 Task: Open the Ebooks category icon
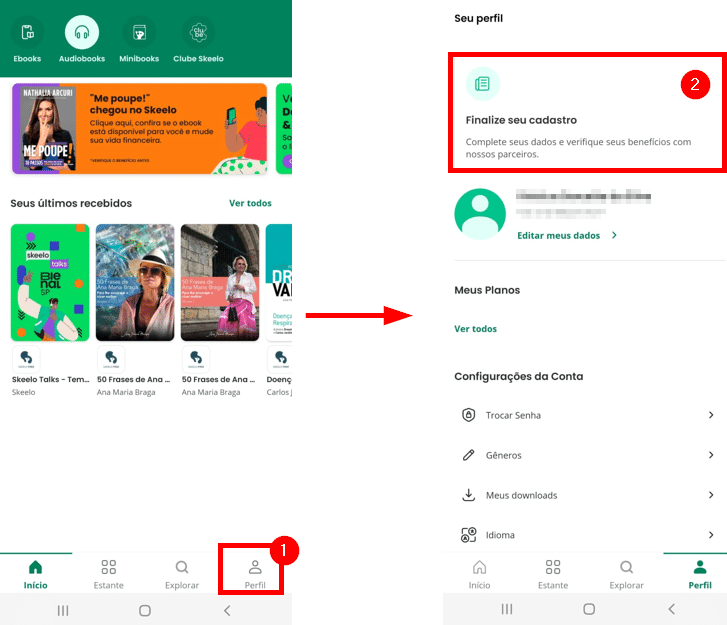pyautogui.click(x=27, y=32)
